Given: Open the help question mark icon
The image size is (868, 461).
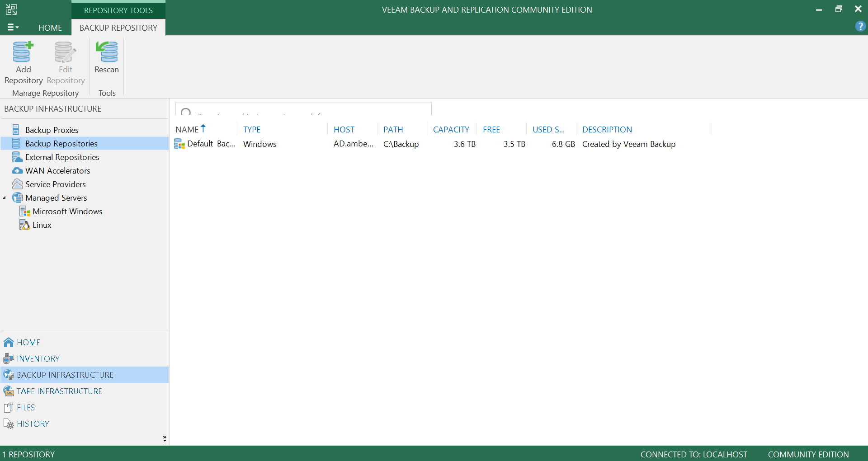Looking at the screenshot, I should pos(860,27).
